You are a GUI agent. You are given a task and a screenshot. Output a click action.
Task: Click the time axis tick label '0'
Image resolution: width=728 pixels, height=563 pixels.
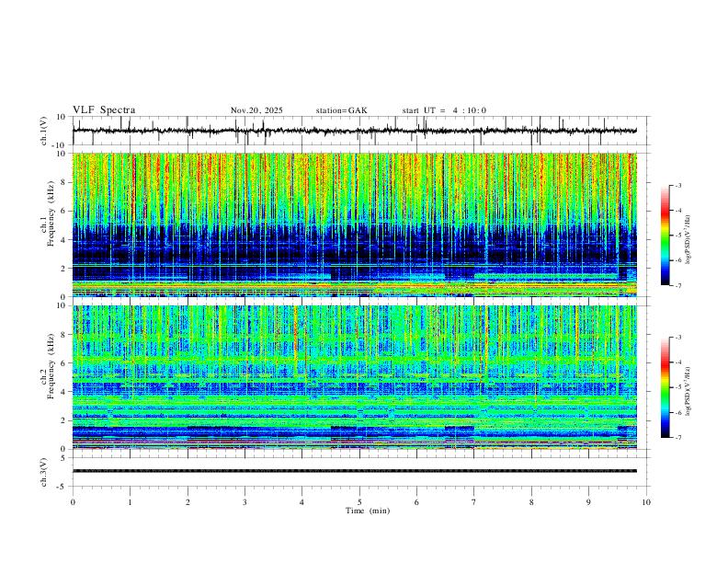pos(73,502)
